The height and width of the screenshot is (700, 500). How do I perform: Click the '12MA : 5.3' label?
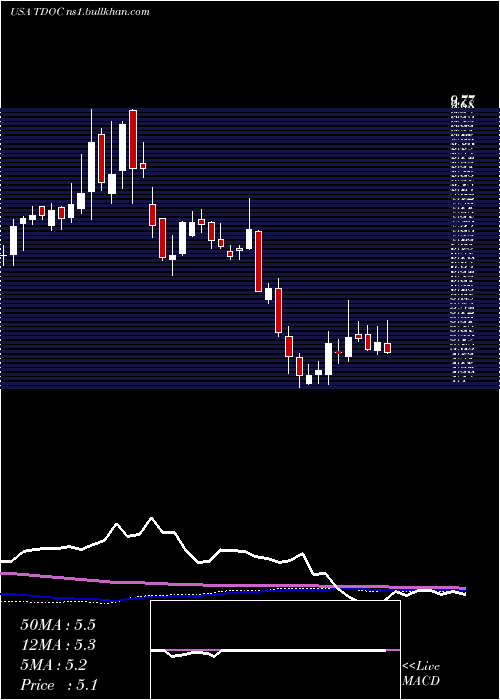(x=58, y=645)
